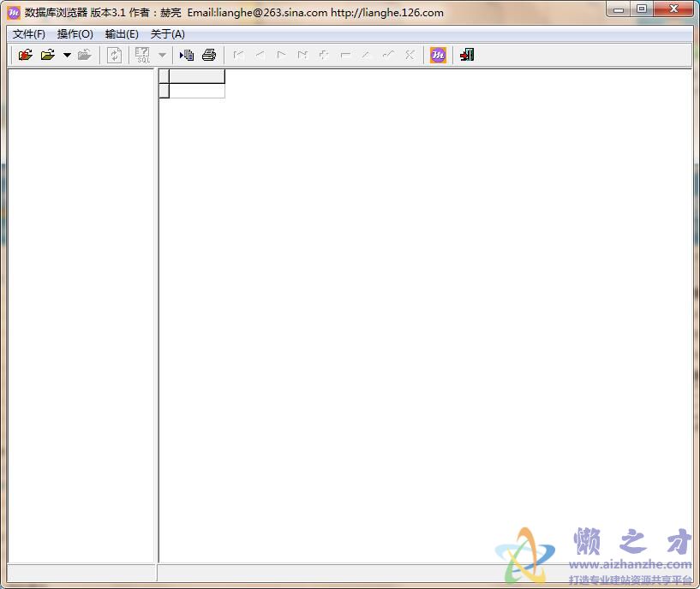
Task: Click the empty grid cell
Action: click(197, 91)
